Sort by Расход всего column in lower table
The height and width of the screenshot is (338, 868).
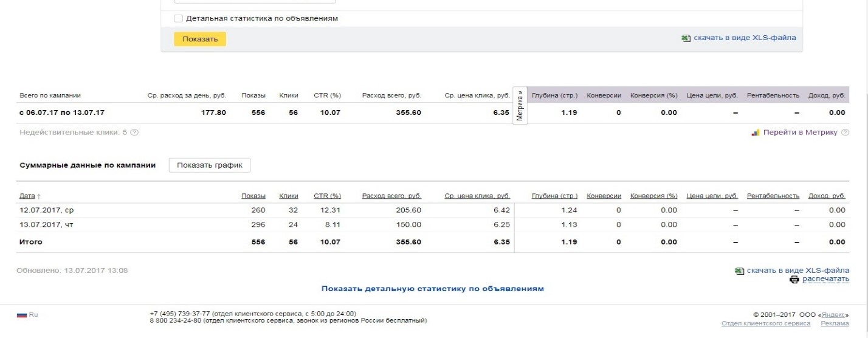(391, 196)
